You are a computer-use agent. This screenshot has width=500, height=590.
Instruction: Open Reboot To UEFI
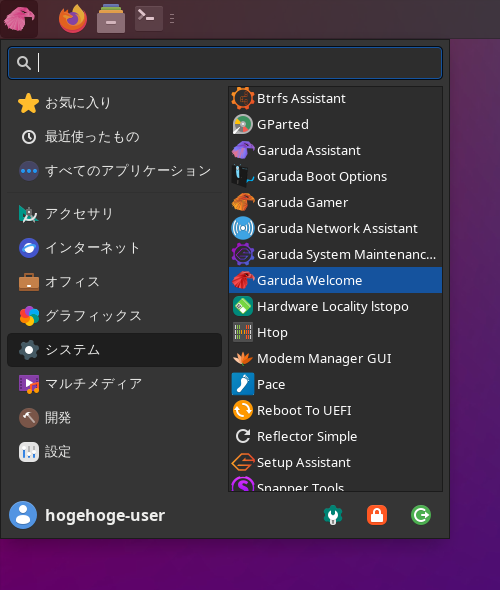335,410
